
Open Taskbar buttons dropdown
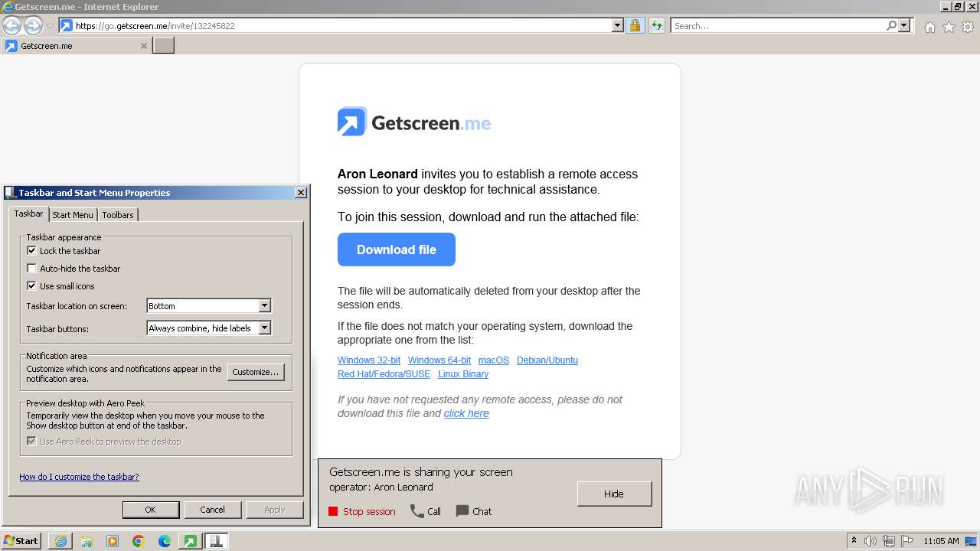[x=209, y=328]
